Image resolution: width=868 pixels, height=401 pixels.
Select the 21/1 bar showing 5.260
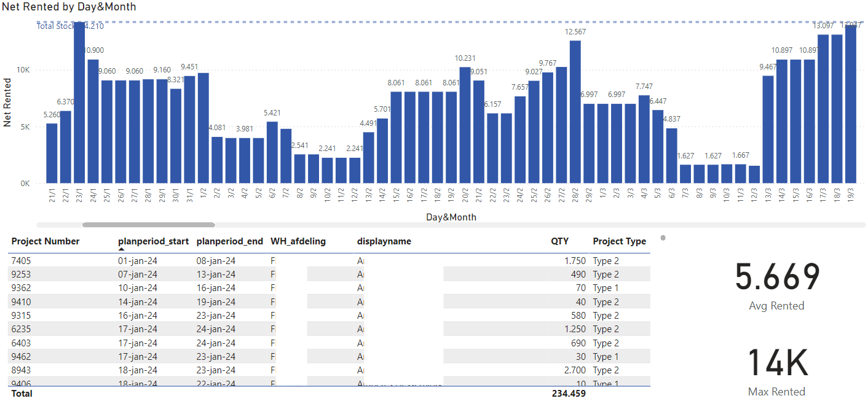point(52,154)
